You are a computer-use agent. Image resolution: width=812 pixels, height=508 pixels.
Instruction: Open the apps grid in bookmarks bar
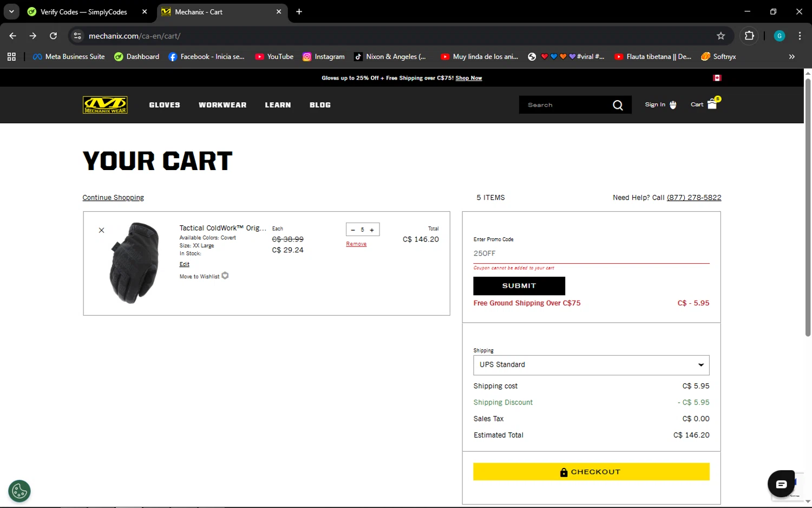(11, 56)
